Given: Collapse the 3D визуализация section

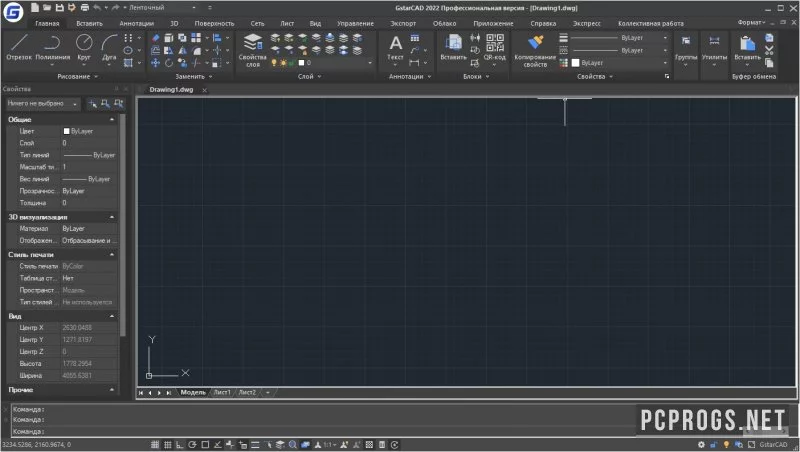Looking at the screenshot, I should [112, 217].
